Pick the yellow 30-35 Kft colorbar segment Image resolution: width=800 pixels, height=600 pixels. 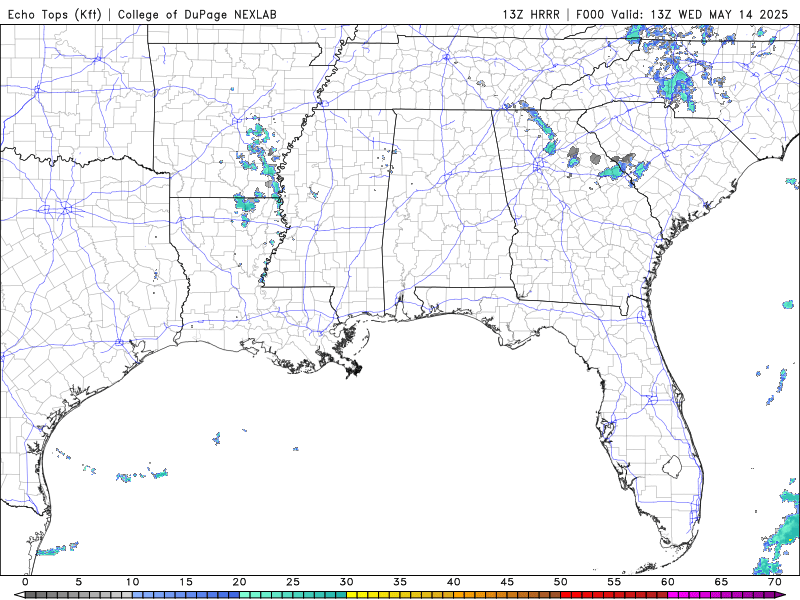(x=373, y=595)
